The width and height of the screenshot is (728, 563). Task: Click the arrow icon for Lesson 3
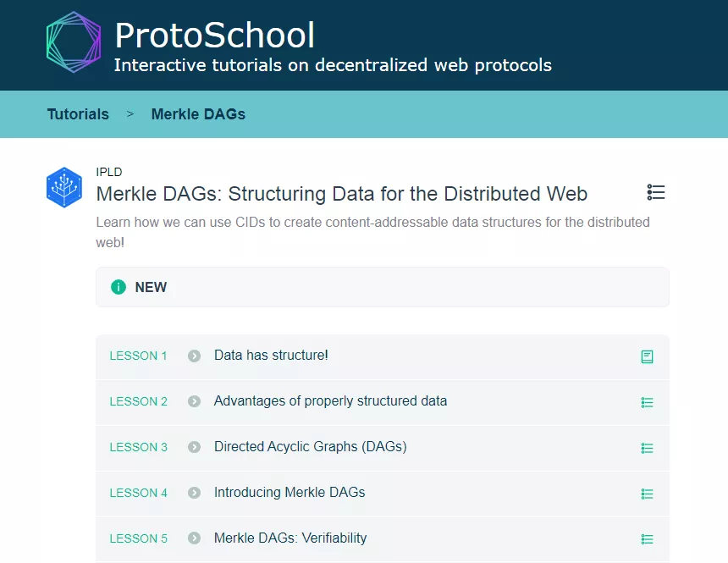[194, 447]
